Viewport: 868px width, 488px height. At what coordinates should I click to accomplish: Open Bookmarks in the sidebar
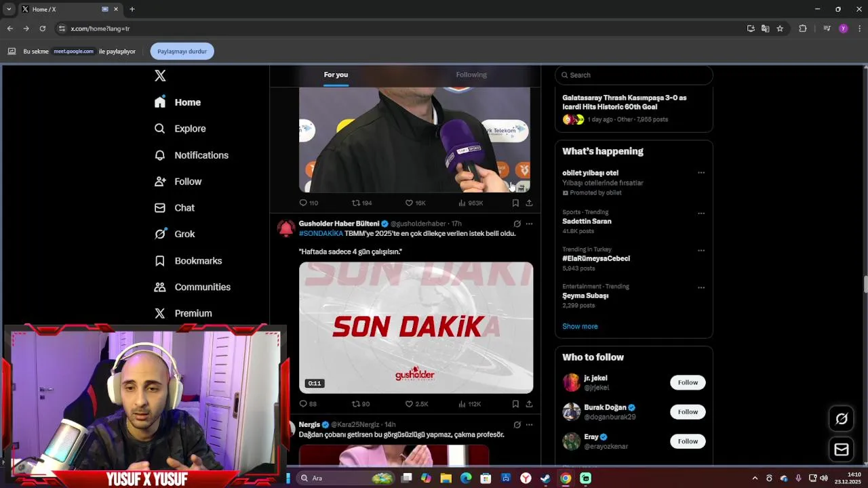[x=188, y=261]
